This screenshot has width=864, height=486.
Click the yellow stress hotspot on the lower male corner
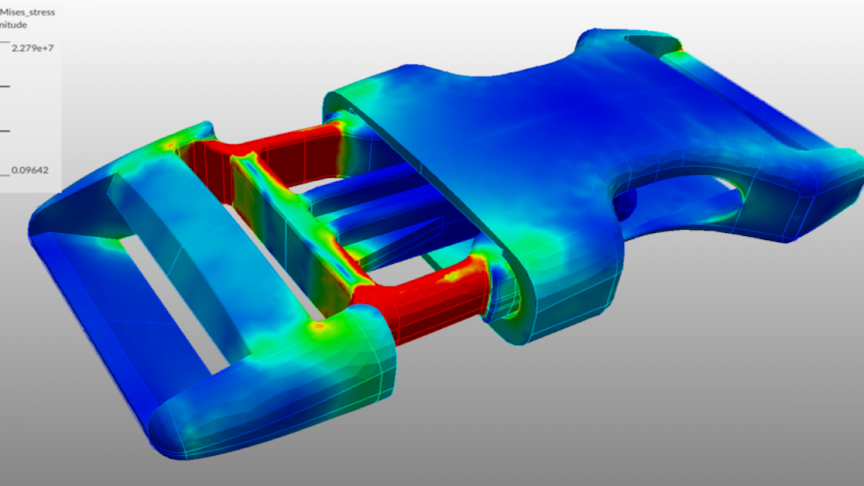click(320, 326)
